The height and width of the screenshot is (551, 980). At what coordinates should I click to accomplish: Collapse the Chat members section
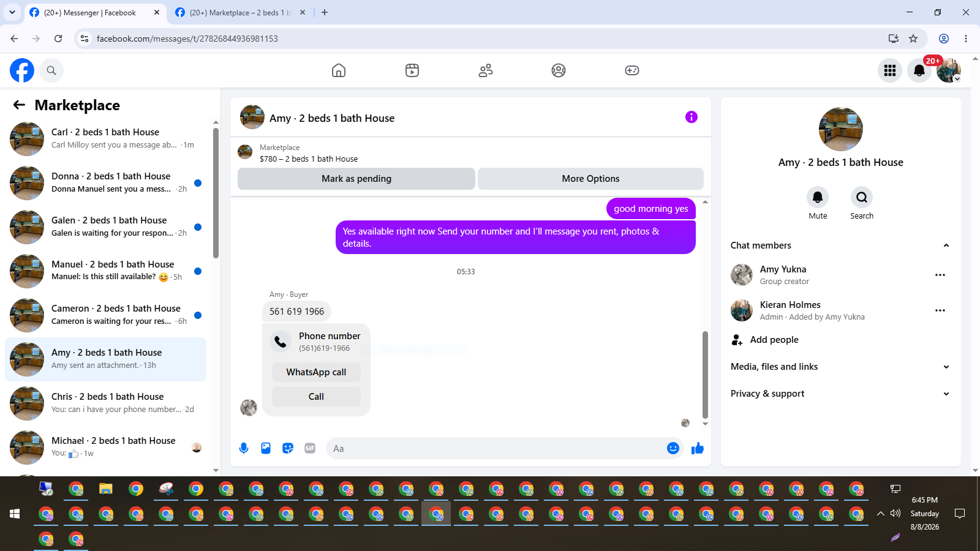click(x=946, y=246)
